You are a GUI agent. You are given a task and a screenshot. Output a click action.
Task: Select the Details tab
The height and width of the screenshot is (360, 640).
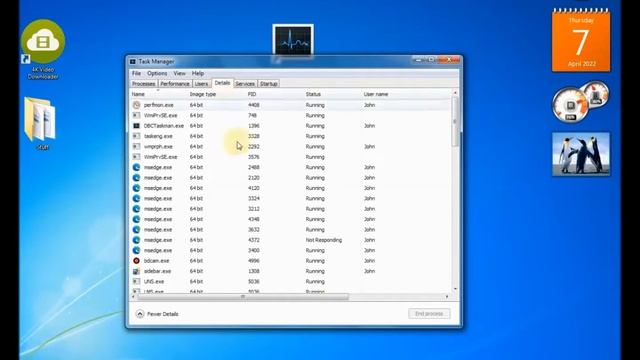(222, 83)
